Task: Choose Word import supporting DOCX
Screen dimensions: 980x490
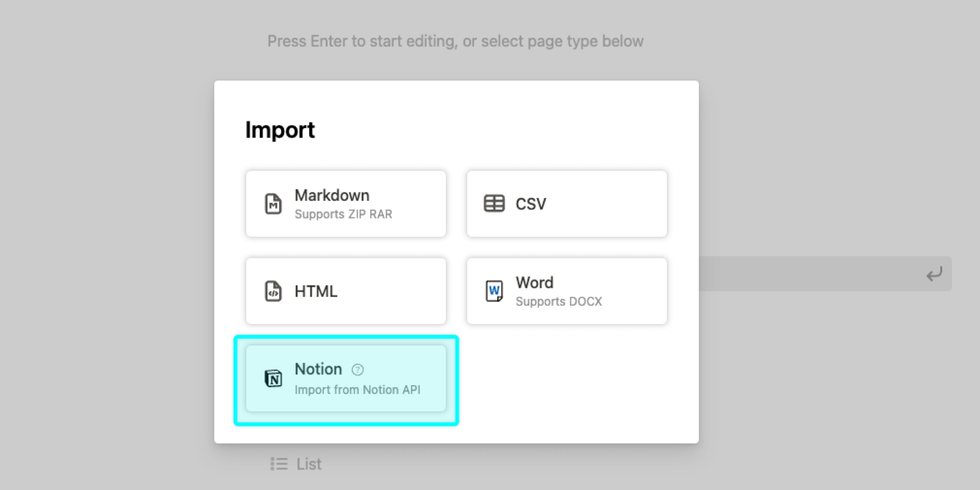Action: coord(566,291)
